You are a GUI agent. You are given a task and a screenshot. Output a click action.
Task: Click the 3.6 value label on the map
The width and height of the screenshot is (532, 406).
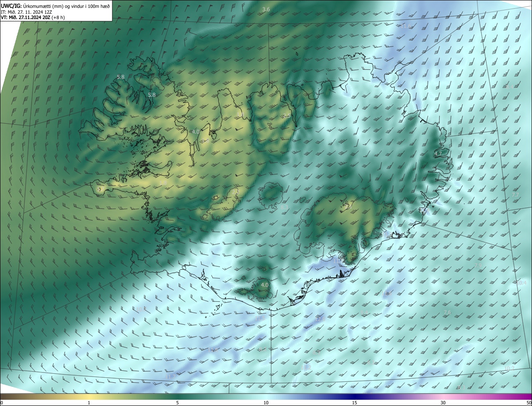pos(266,9)
